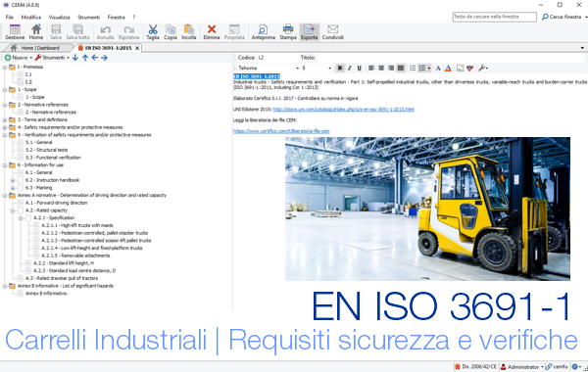Screen dimensions: 588x372
Task: Click the Salva save icon
Action: pyautogui.click(x=56, y=32)
